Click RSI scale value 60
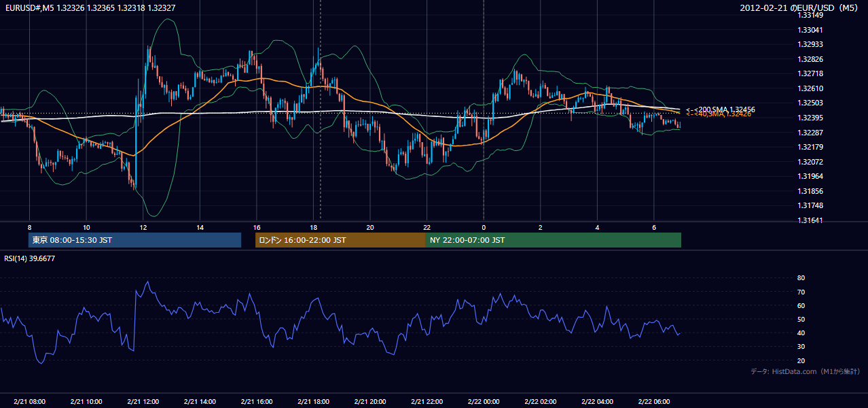This screenshot has width=868, height=408. (x=801, y=305)
